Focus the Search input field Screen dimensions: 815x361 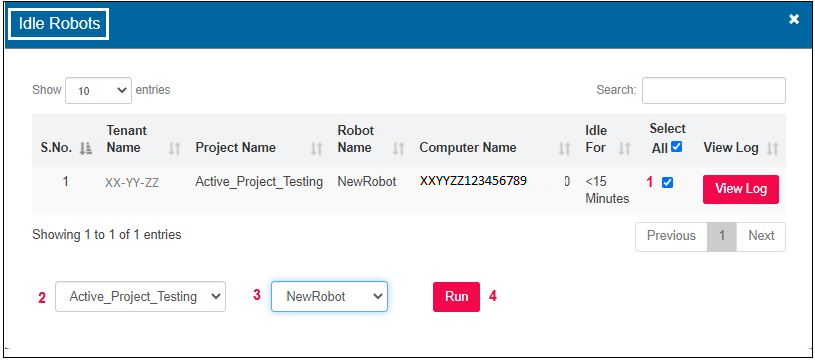[714, 90]
